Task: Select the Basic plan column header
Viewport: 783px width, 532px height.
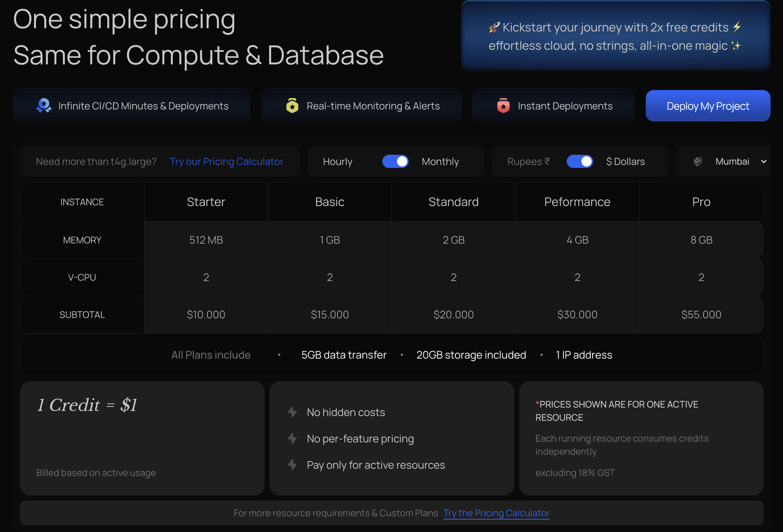Action: coord(330,202)
